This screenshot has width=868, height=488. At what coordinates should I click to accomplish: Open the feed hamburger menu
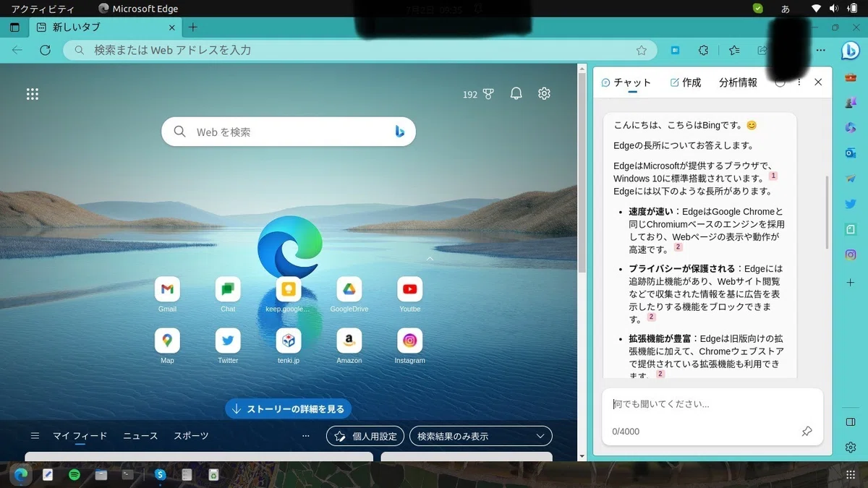35,436
